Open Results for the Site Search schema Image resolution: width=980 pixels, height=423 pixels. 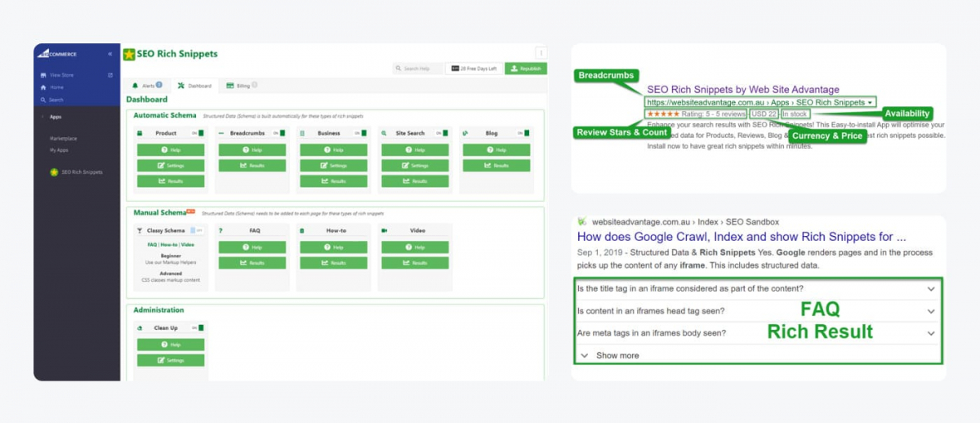coord(415,181)
